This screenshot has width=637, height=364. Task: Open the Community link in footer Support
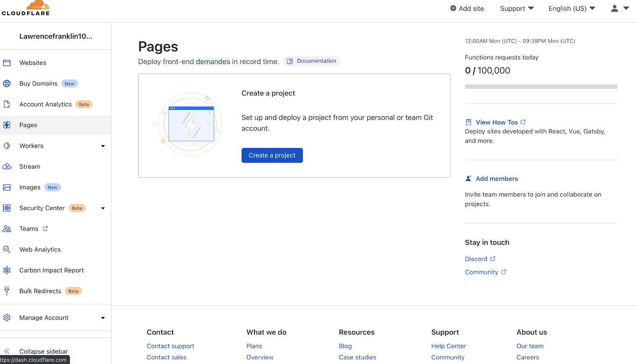coord(448,357)
